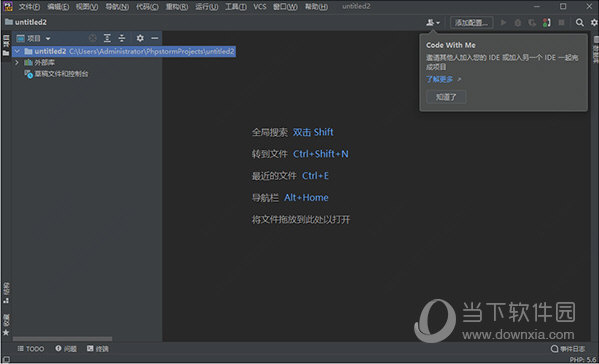Click Ctrl+Shift+N go to file hint
The height and width of the screenshot is (364, 599).
[x=321, y=154]
